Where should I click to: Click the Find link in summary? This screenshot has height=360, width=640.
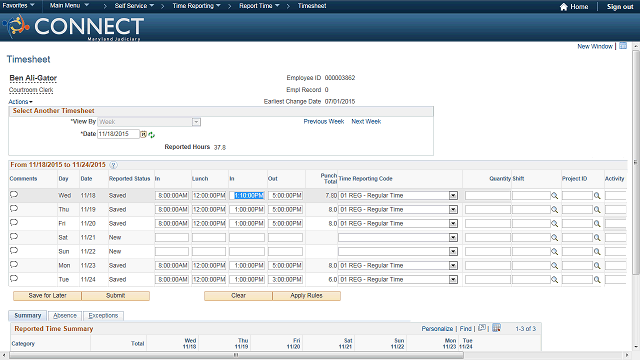click(x=465, y=329)
